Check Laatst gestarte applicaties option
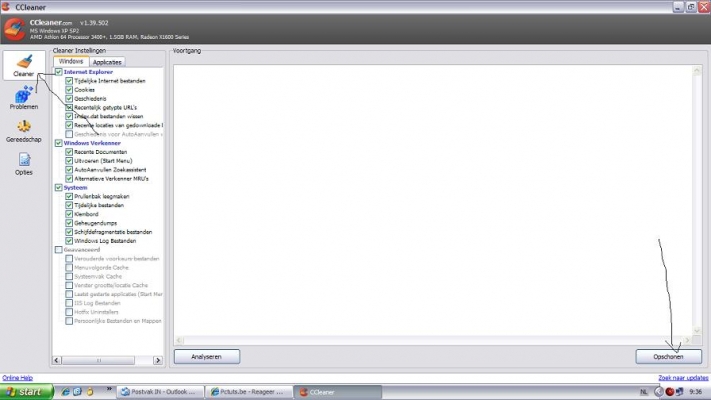The image size is (711, 400). click(x=69, y=294)
